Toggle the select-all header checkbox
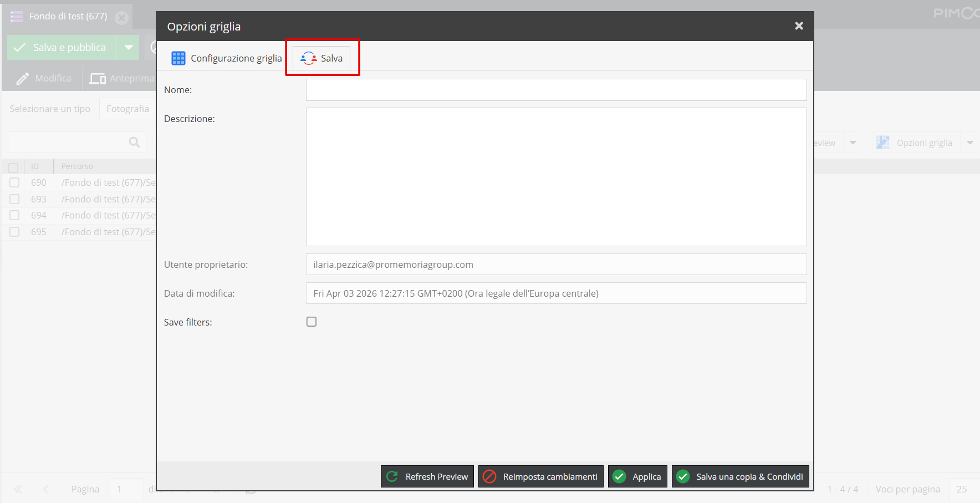The image size is (980, 503). tap(13, 167)
